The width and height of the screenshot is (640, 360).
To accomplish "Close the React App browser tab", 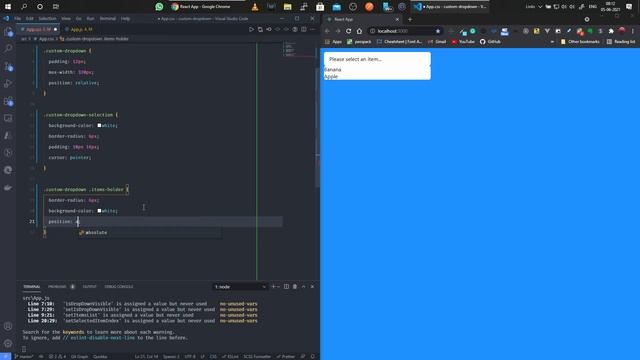I will (397, 19).
